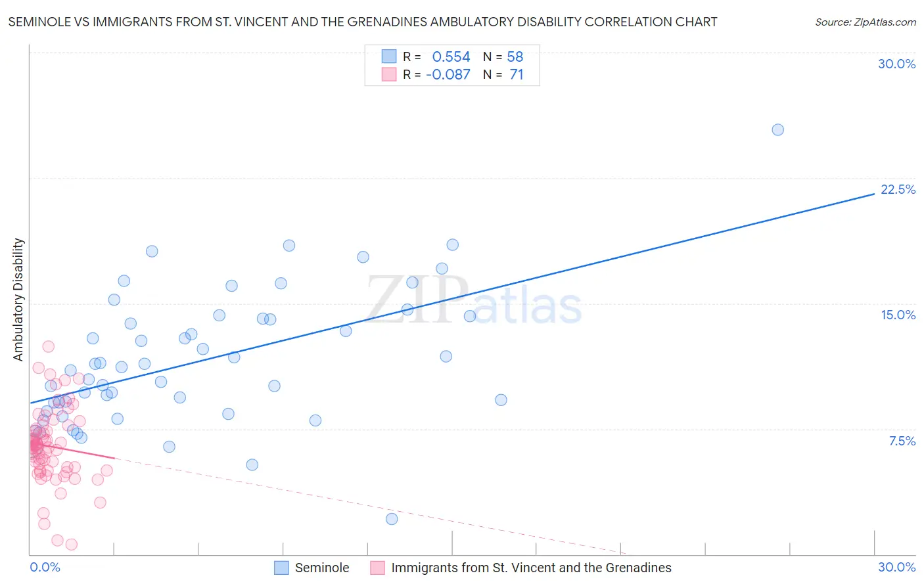Select the pink swatch in R/N stats box

pyautogui.click(x=389, y=74)
